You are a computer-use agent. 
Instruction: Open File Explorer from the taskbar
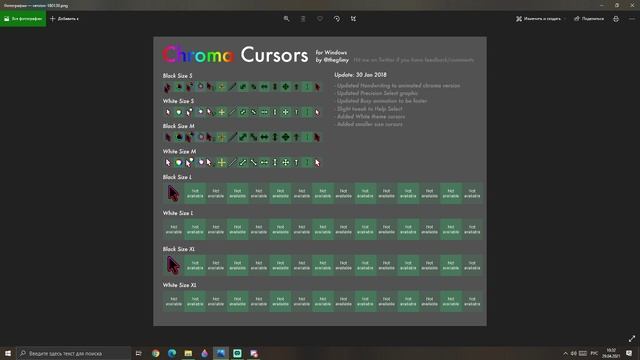(188, 353)
